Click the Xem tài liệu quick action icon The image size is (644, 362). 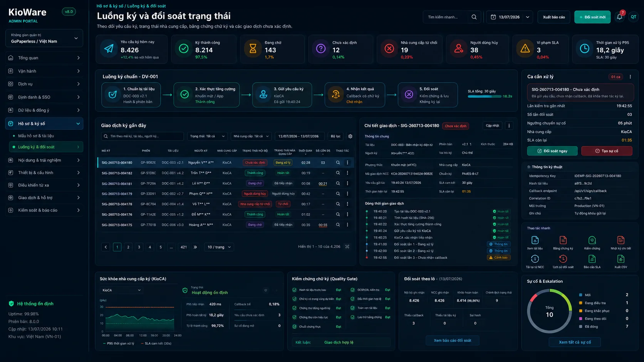[535, 240]
